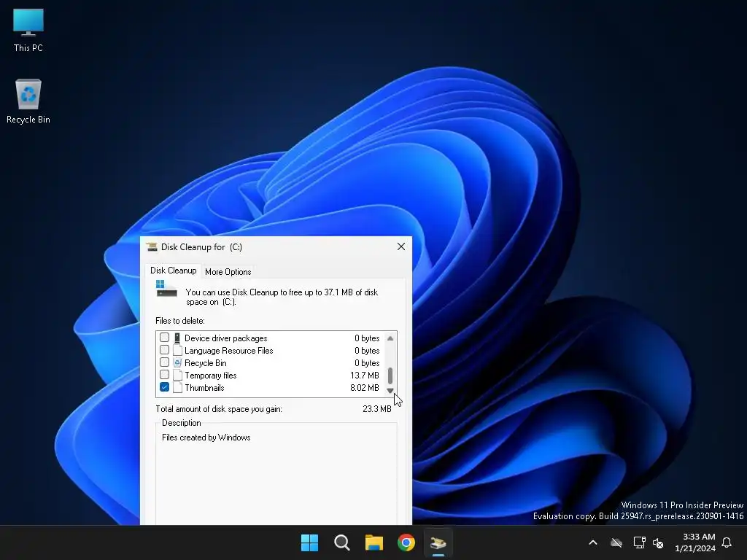Click the files list scroll up arrow
Screen dimensions: 747x560
pos(390,338)
